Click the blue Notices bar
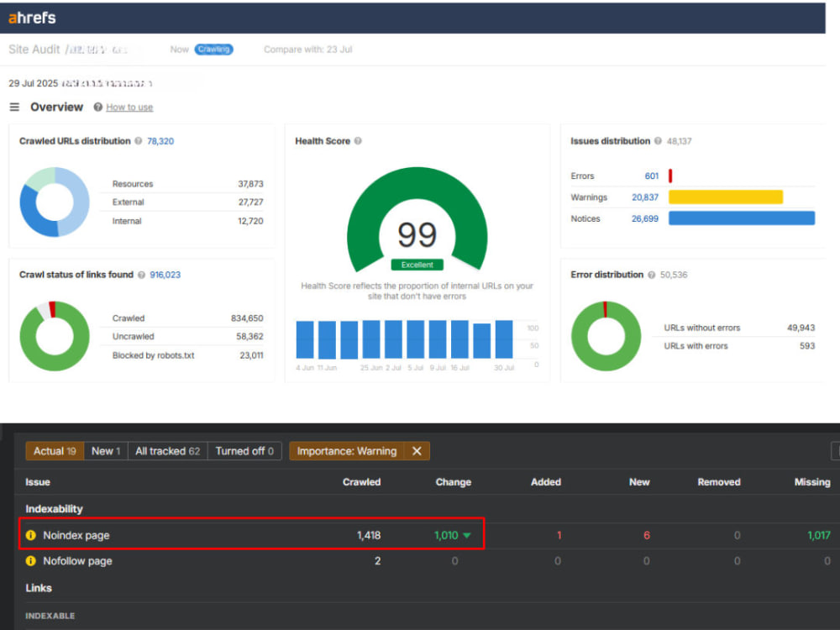This screenshot has width=840, height=630. pos(742,218)
